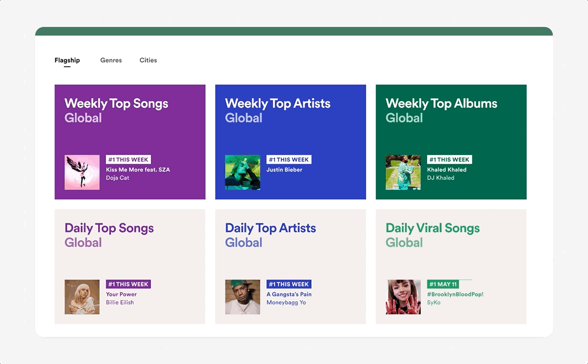Screen dimensions: 588x364
Task: Select the DJ Khaled artist name
Action: [440, 178]
